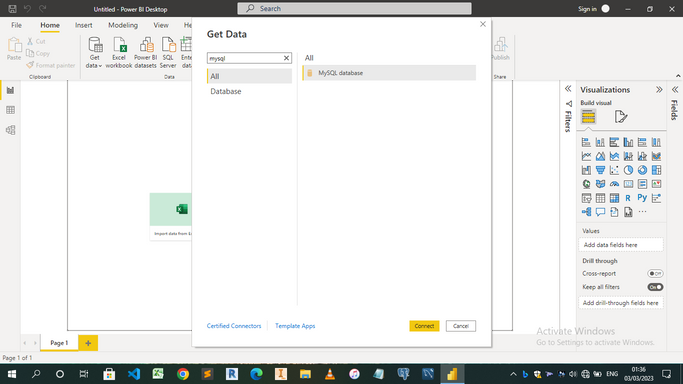Open Build visual fields tab icon
Viewport: 683px width, 384px height.
click(588, 117)
